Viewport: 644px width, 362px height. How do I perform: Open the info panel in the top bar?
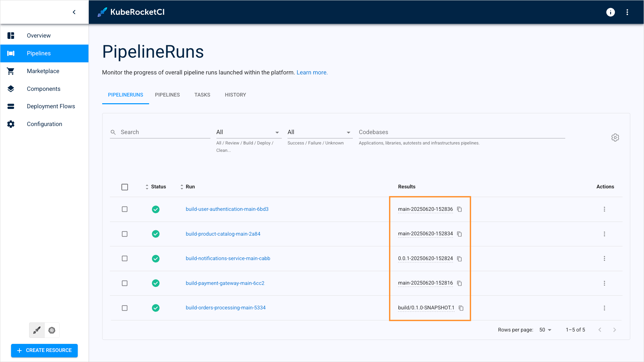[610, 12]
